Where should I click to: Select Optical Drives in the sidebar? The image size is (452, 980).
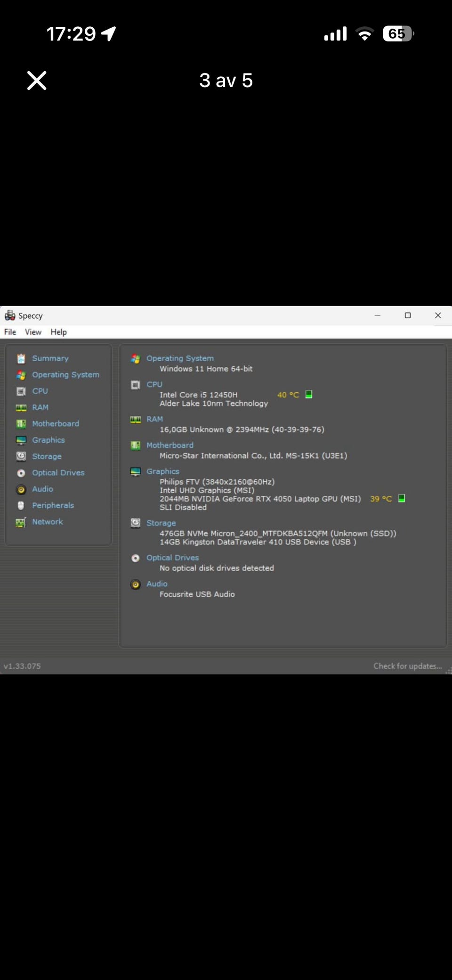[58, 473]
